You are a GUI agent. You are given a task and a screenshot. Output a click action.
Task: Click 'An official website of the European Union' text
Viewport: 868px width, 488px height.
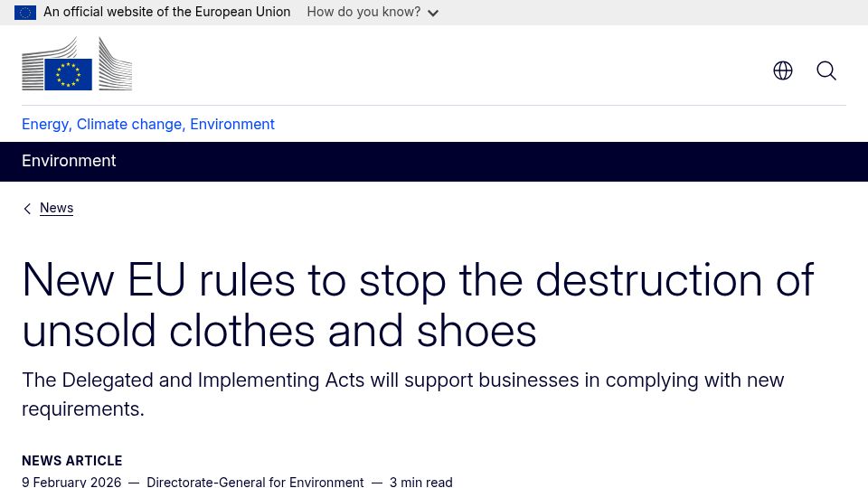166,12
